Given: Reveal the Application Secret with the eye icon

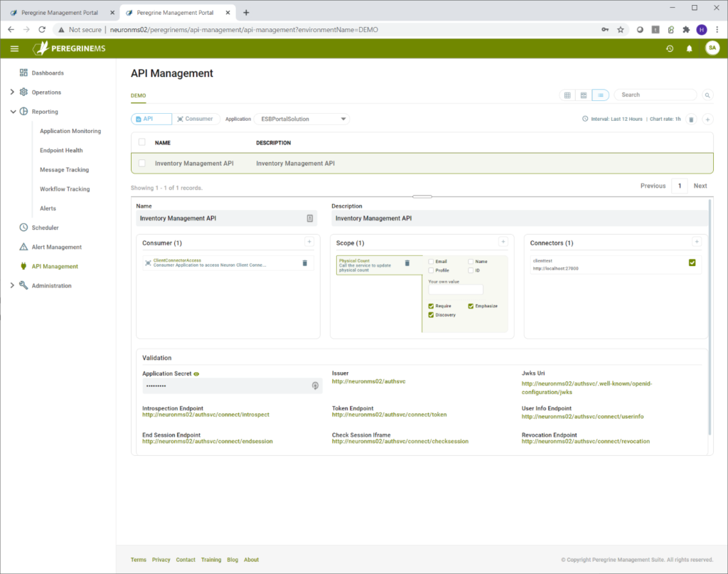Looking at the screenshot, I should click(196, 374).
